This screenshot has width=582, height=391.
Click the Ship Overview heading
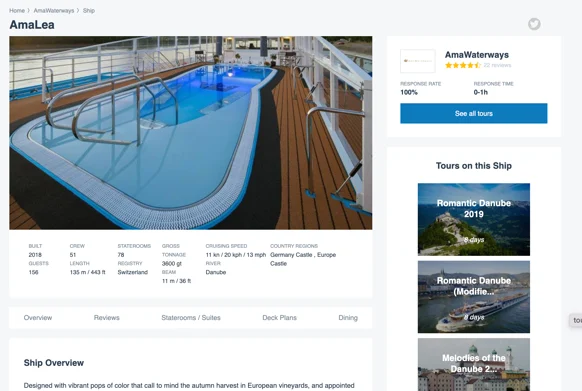[x=54, y=363]
